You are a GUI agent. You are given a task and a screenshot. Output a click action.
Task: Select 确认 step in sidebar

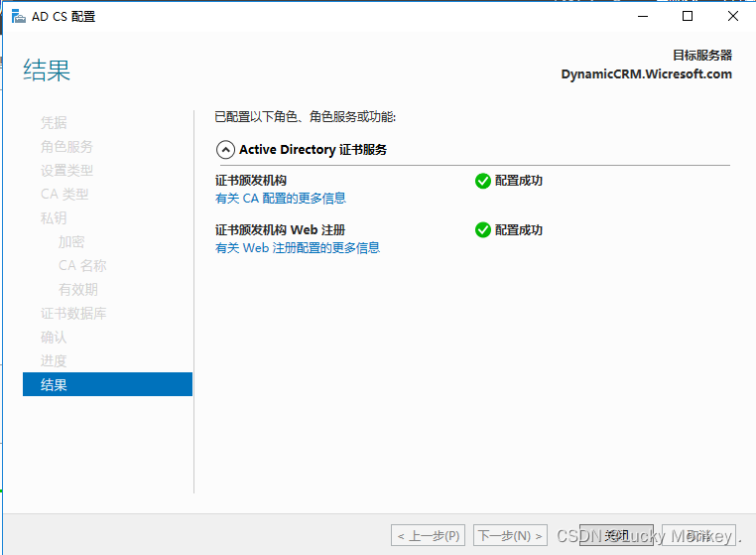pyautogui.click(x=54, y=337)
